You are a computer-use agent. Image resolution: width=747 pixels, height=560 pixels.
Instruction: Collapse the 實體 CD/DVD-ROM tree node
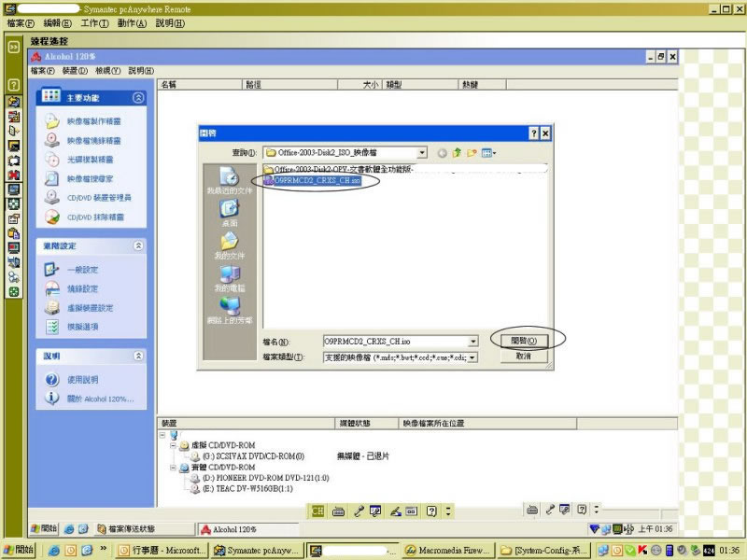click(173, 468)
